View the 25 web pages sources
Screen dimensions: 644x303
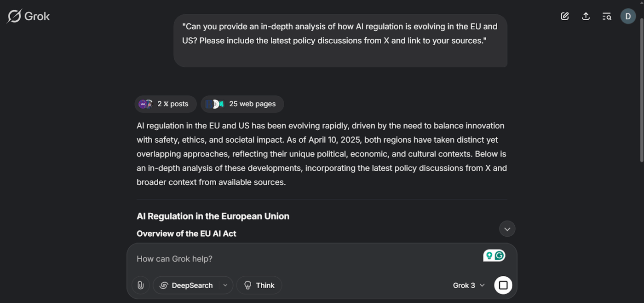[x=242, y=104]
